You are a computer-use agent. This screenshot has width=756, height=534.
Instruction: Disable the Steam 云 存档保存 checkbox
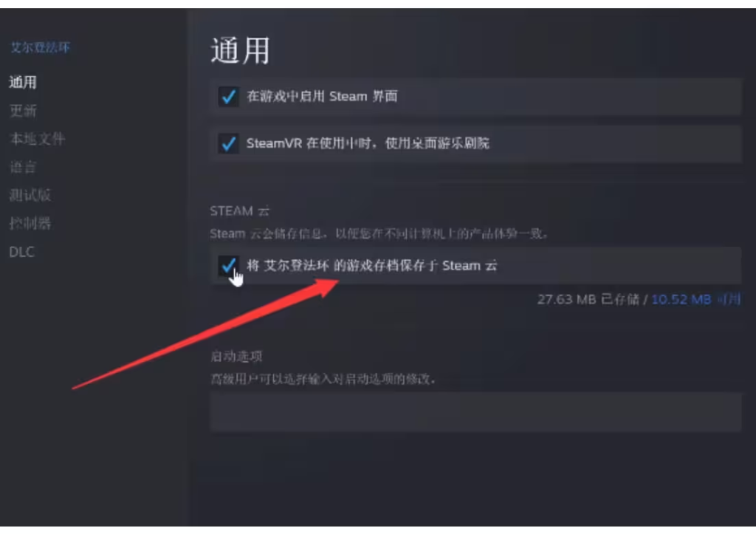tap(229, 265)
